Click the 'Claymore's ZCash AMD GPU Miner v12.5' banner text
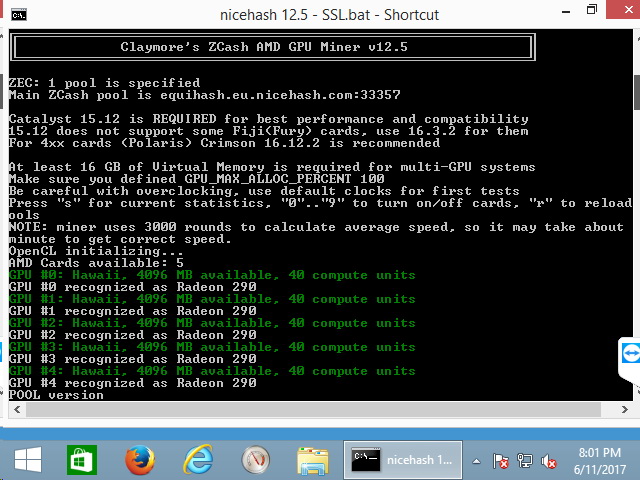This screenshot has height=480, width=640. coord(264,47)
